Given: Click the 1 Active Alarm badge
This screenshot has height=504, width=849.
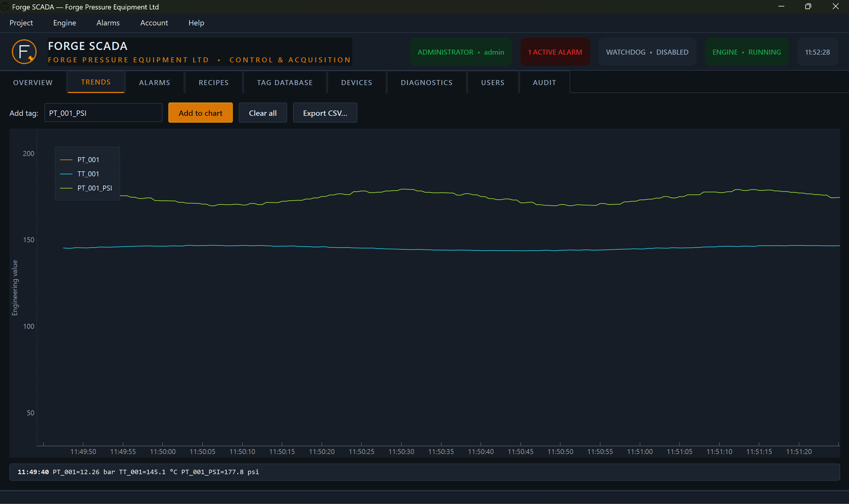Looking at the screenshot, I should pos(555,52).
